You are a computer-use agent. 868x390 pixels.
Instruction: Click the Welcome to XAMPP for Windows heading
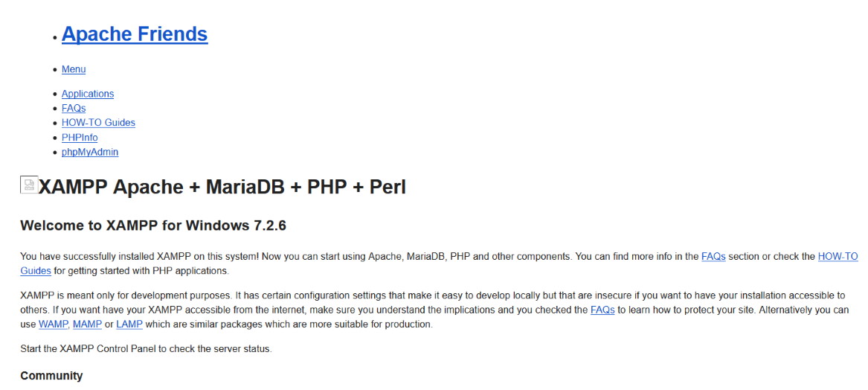pos(158,225)
